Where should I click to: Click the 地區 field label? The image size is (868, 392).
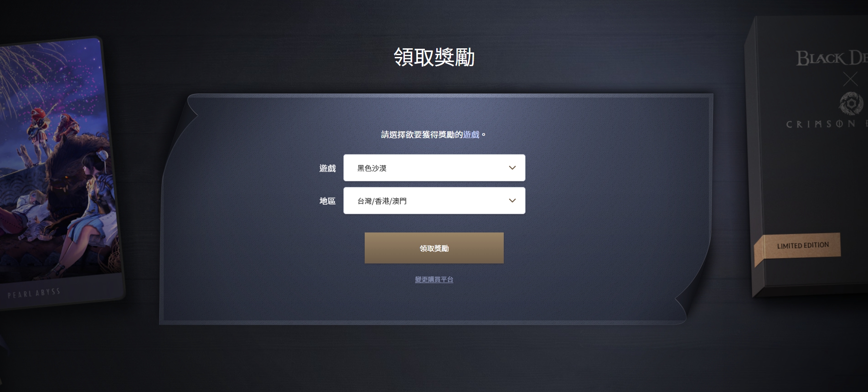pos(327,201)
